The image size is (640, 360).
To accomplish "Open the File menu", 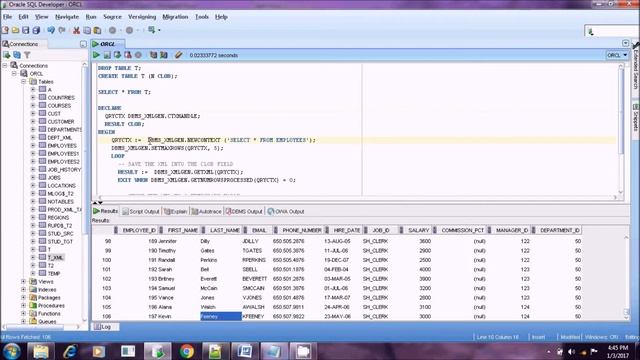I will coord(7,17).
